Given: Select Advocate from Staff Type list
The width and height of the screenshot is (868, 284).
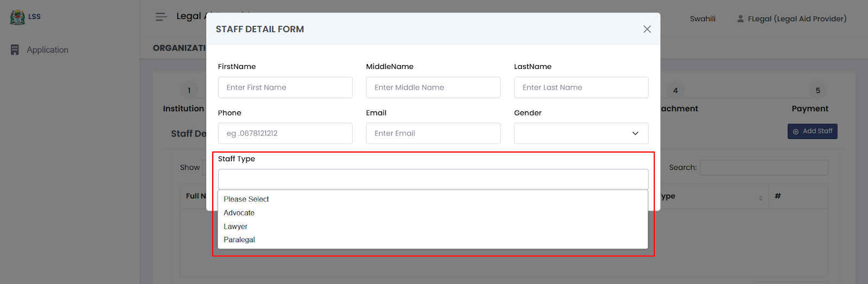Looking at the screenshot, I should tap(239, 213).
